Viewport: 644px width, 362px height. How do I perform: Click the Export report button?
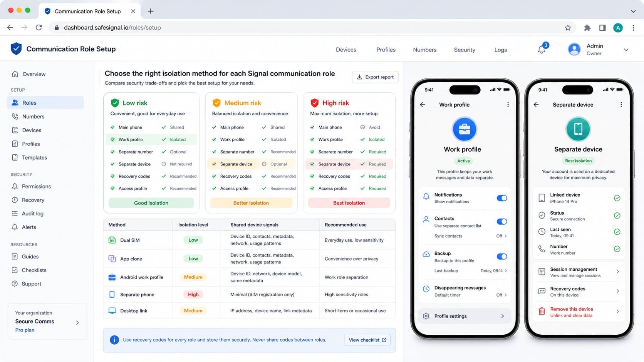[375, 77]
